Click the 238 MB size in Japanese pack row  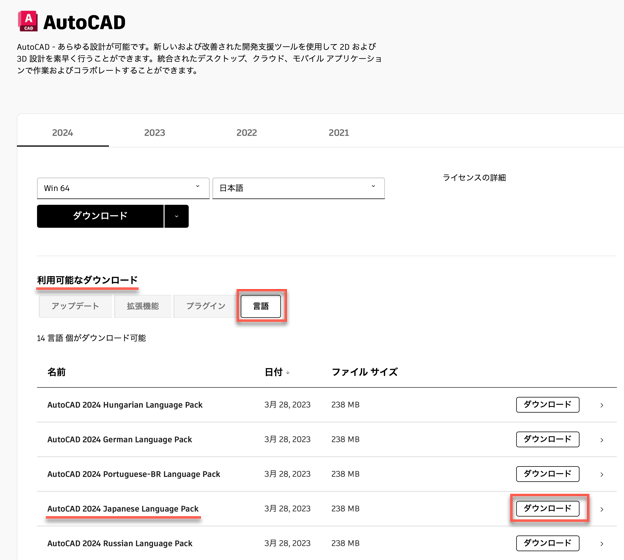[345, 509]
